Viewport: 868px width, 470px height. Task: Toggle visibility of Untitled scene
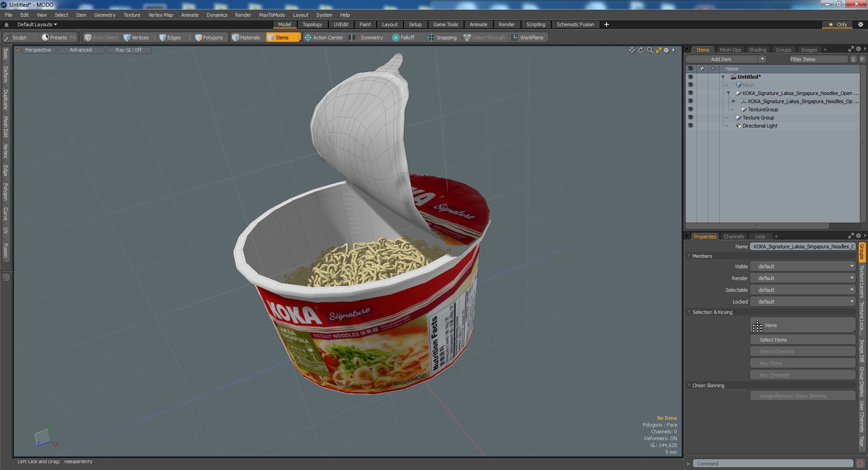(690, 77)
